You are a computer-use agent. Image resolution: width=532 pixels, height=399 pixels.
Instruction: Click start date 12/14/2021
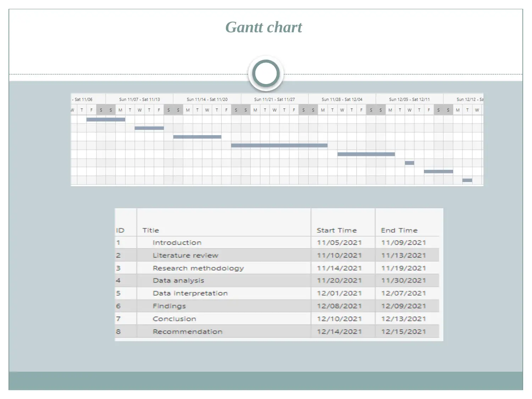click(339, 332)
